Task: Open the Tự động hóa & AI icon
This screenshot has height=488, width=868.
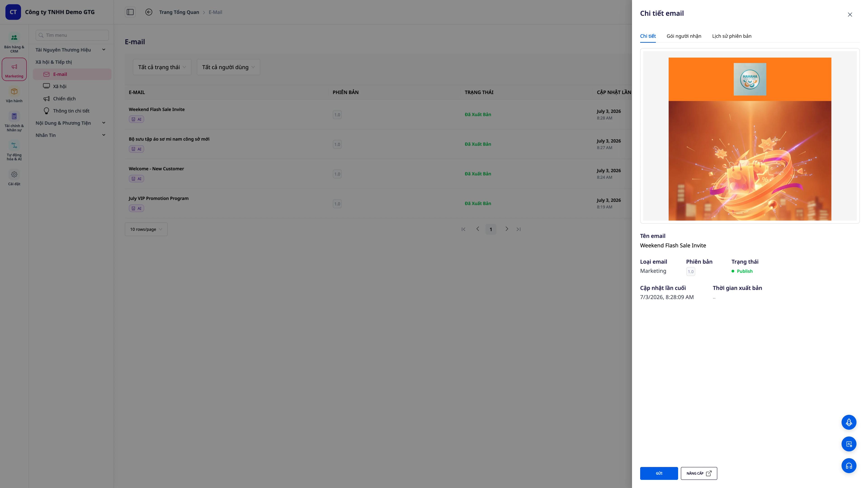Action: point(14,145)
